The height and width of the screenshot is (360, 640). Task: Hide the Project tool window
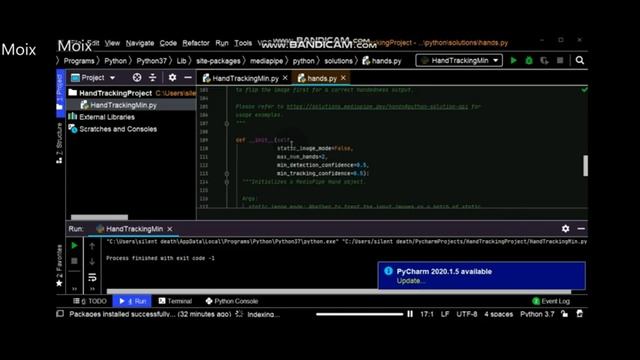pos(188,78)
